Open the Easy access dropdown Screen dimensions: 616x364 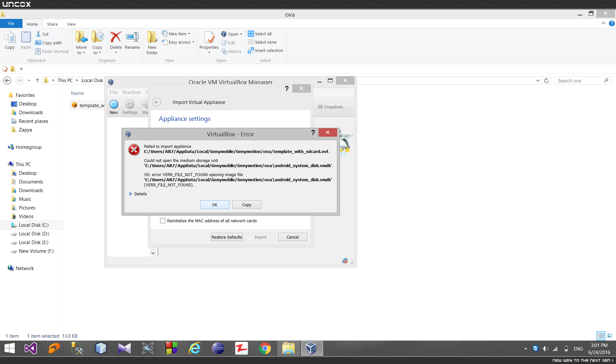[x=178, y=42]
